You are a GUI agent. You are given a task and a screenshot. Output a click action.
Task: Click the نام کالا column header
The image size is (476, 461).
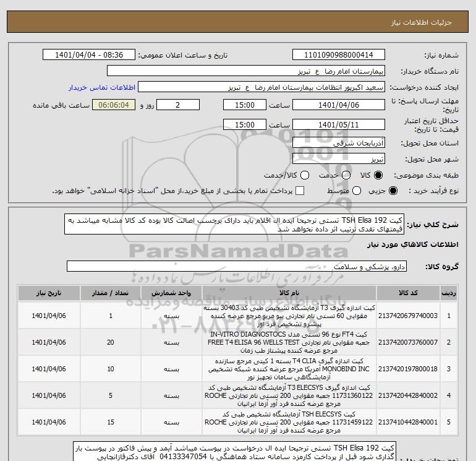(289, 293)
